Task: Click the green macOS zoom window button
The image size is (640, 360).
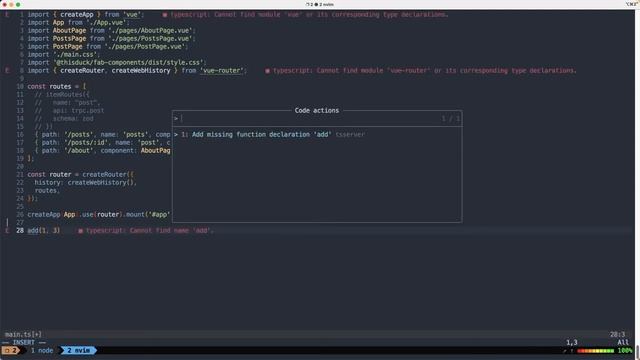Action: [18, 4]
